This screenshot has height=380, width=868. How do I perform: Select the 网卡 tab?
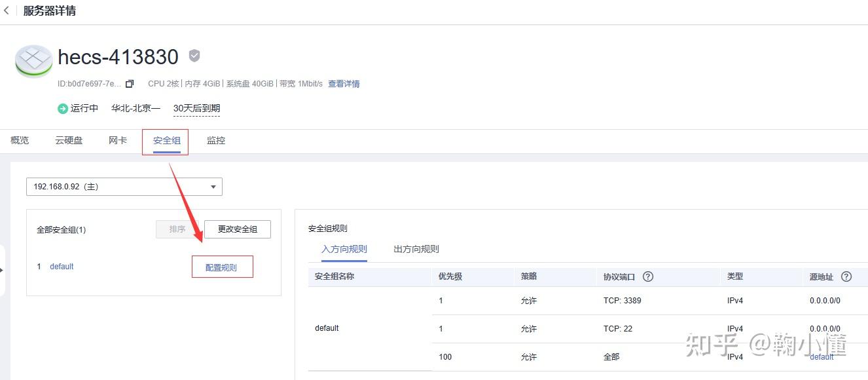(x=118, y=140)
